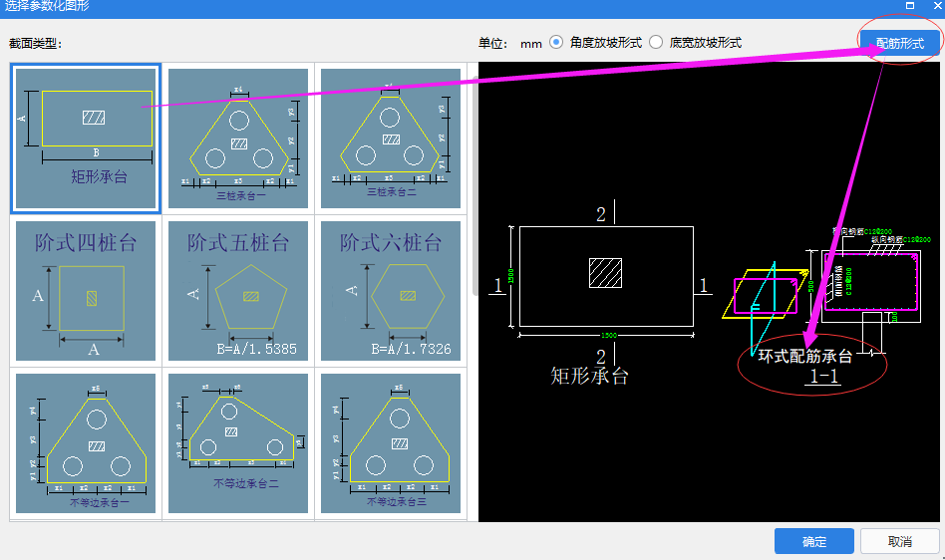Pick the 阶式六桩台 thumbnail
945x560 pixels.
pos(391,291)
